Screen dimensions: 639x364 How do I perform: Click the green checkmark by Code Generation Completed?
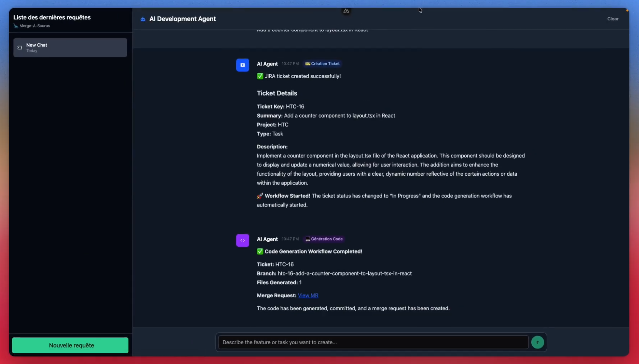pyautogui.click(x=260, y=251)
